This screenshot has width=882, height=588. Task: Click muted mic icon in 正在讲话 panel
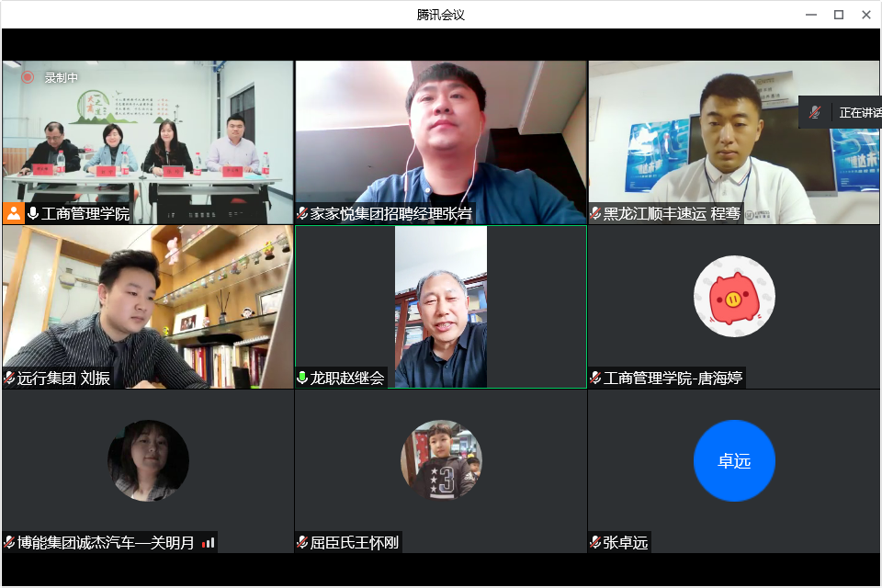pos(814,112)
